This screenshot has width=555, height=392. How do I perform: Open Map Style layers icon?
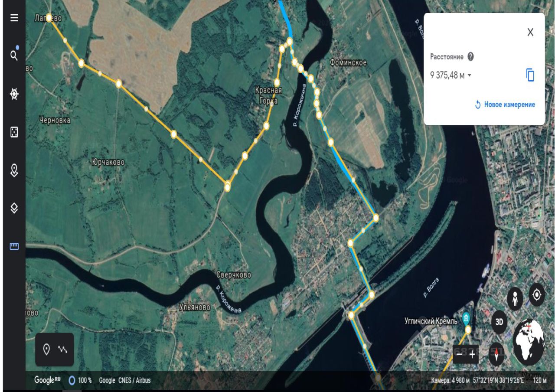tap(14, 209)
